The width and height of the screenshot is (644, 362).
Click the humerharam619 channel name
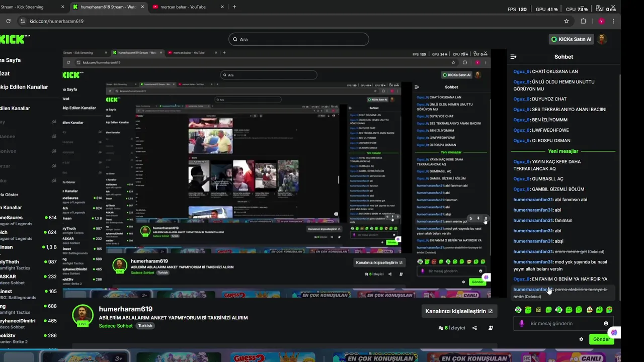click(x=126, y=309)
